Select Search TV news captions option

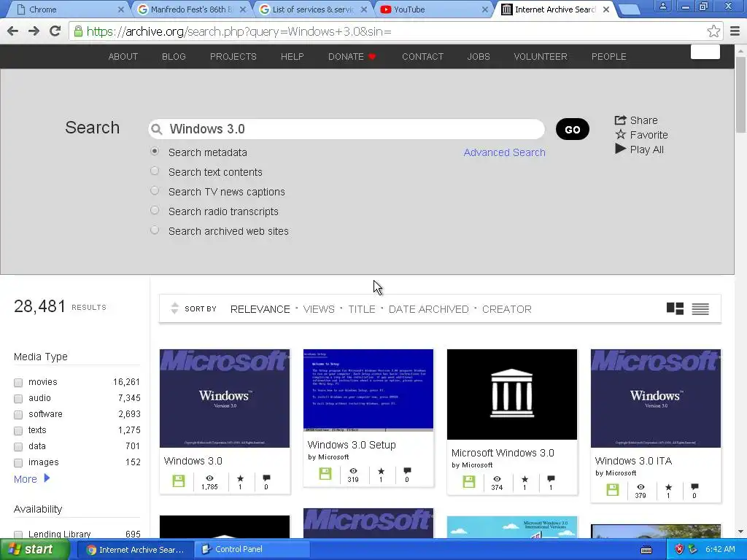[155, 190]
